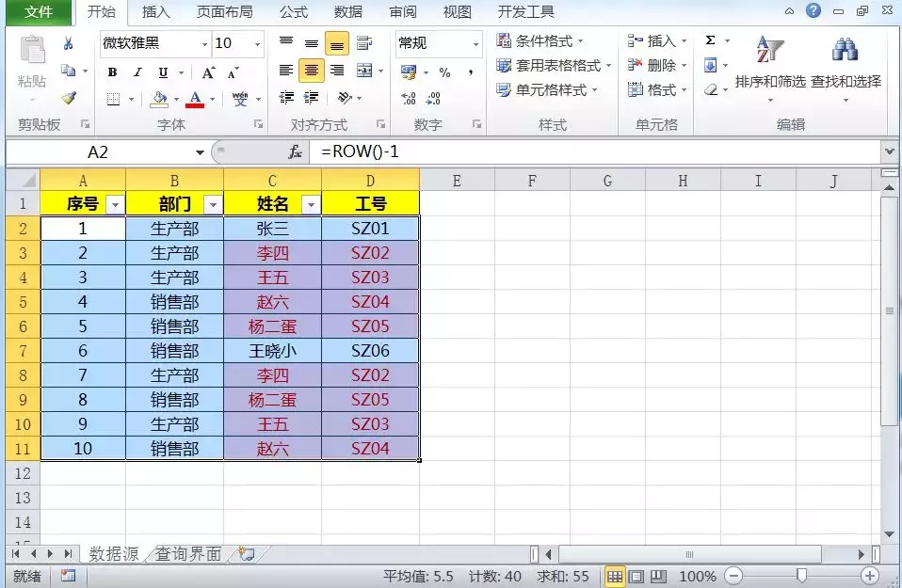The image size is (902, 588).
Task: Click the Clear eraser icon
Action: point(711,89)
